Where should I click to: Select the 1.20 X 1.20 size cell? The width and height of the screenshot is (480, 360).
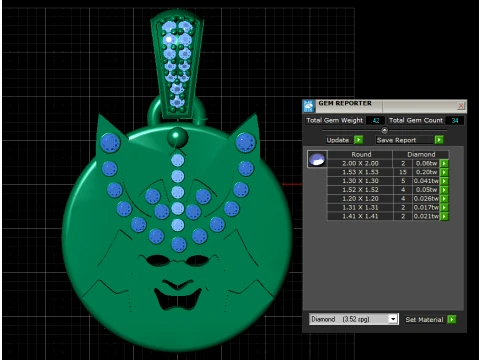360,199
